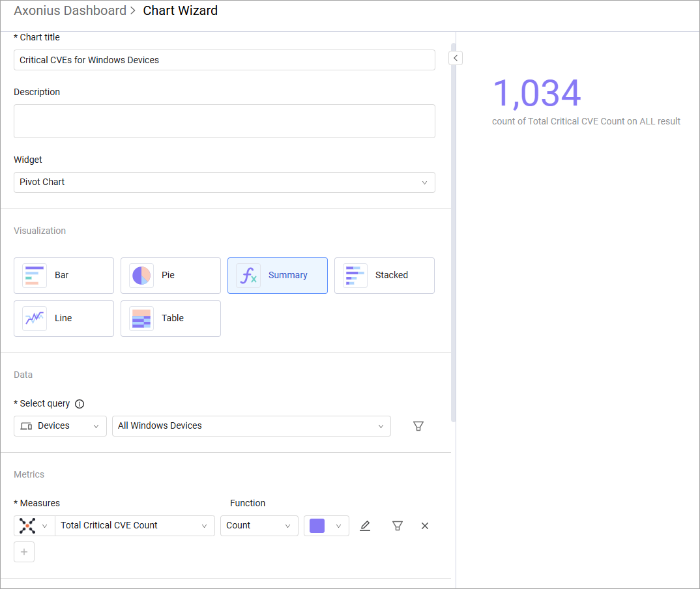Open the Count function dropdown
This screenshot has width=700, height=589.
pos(259,526)
